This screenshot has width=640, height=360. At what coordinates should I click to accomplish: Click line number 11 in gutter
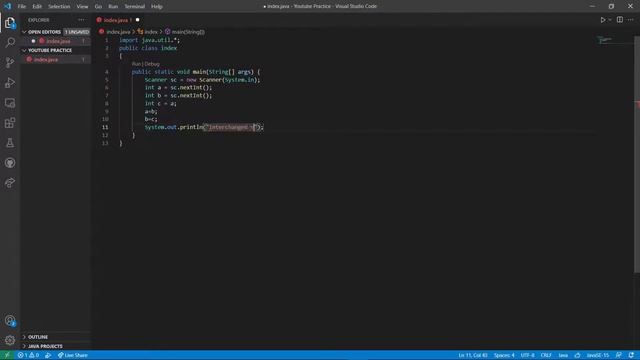pyautogui.click(x=105, y=127)
